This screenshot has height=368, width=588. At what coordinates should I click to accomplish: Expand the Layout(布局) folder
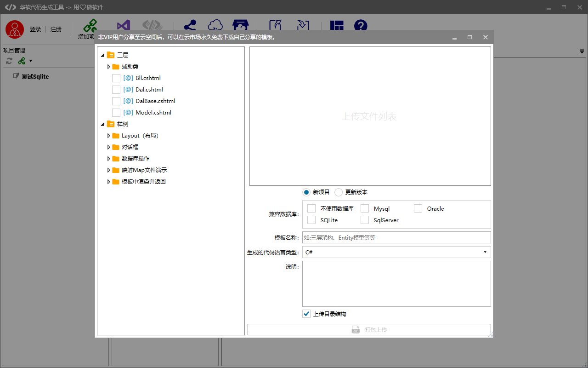tap(109, 136)
